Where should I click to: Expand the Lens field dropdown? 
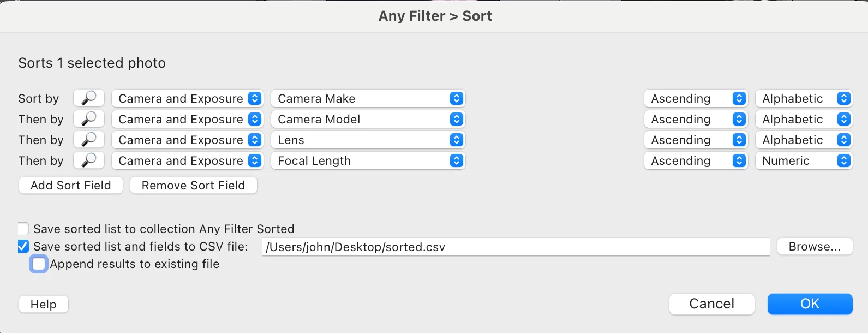(368, 140)
